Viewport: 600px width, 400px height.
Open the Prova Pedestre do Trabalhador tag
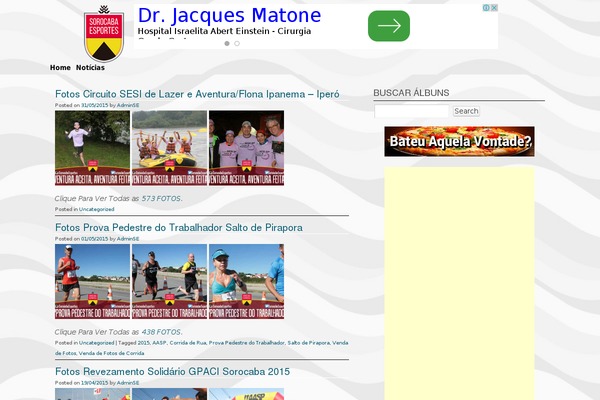(246, 343)
